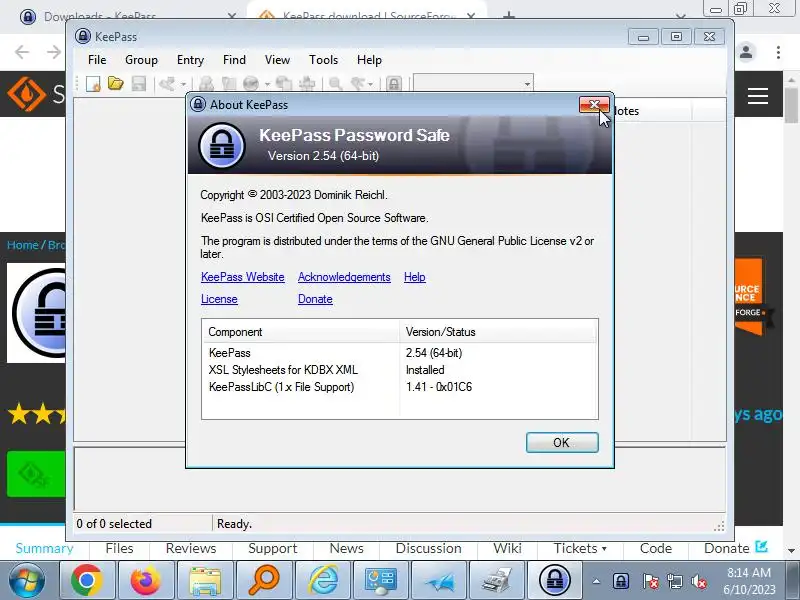
Task: Select the KeePassLibC (1.x File Support) row
Action: [399, 387]
